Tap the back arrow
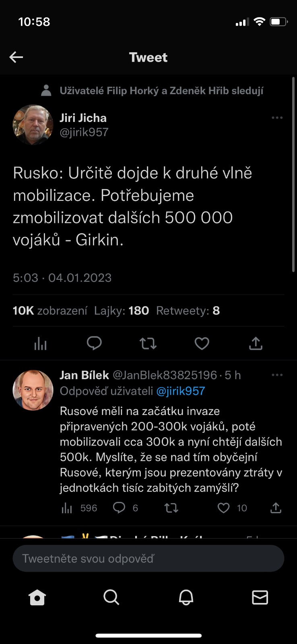Viewport: 297px width, 644px height. tap(16, 57)
